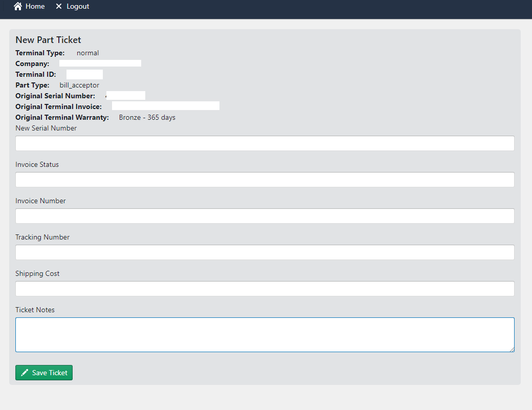Image resolution: width=532 pixels, height=410 pixels.
Task: Click the "Tracking Number" field label
Action: tap(42, 237)
